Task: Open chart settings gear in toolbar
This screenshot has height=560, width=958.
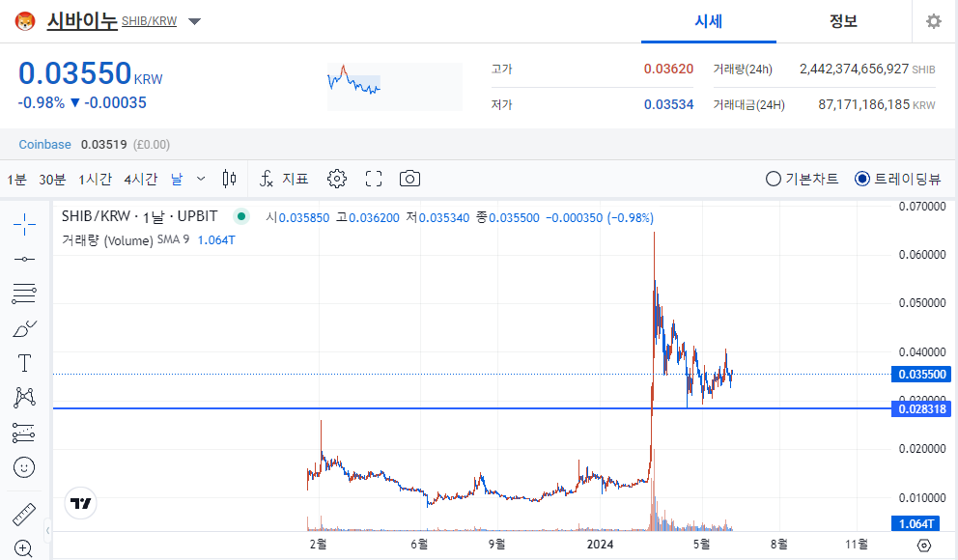Action: click(x=337, y=179)
